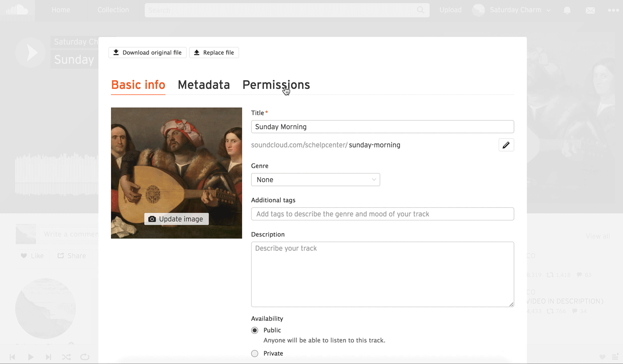Screen dimensions: 623x364
Task: Click the pencil icon to edit permalink
Action: coord(506,145)
